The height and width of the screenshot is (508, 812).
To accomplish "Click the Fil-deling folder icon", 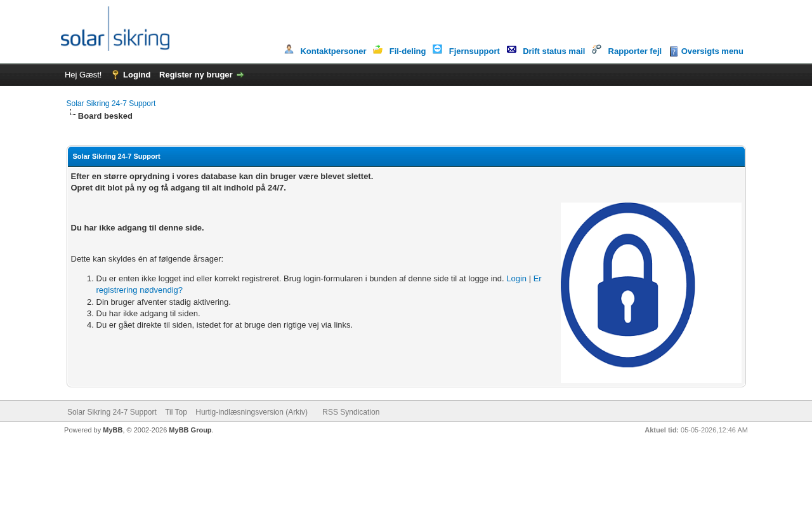I will [377, 49].
